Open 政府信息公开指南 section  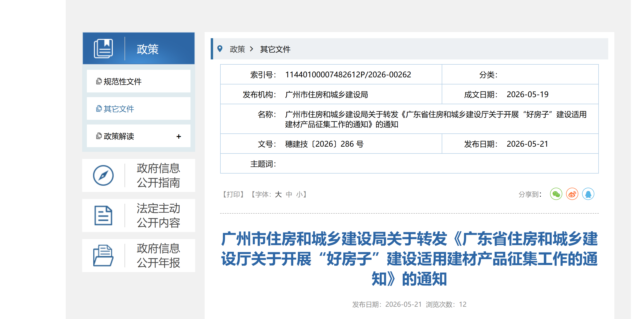138,175
